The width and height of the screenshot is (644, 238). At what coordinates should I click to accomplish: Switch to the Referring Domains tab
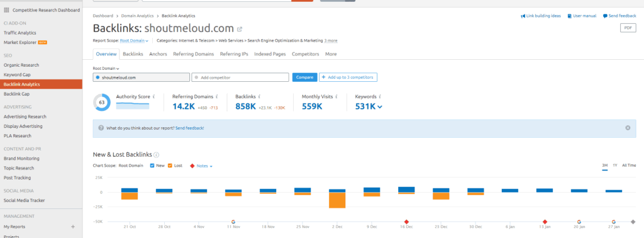194,54
